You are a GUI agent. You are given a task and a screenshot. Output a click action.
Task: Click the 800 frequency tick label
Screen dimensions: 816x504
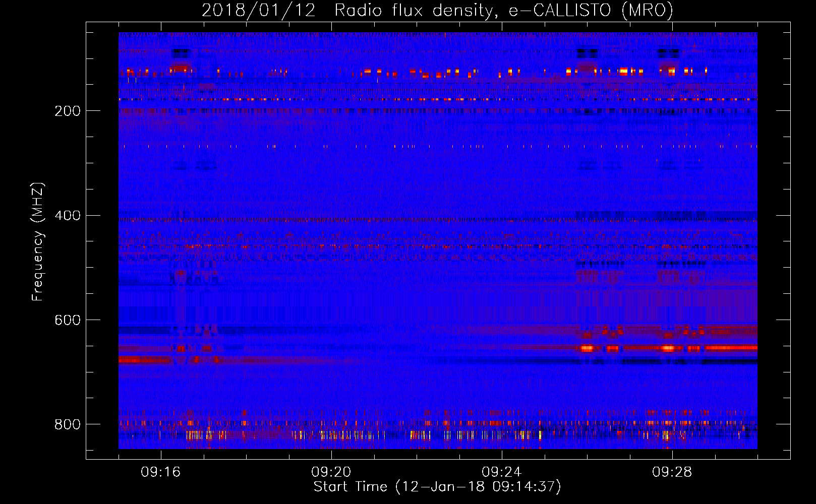[x=68, y=425]
